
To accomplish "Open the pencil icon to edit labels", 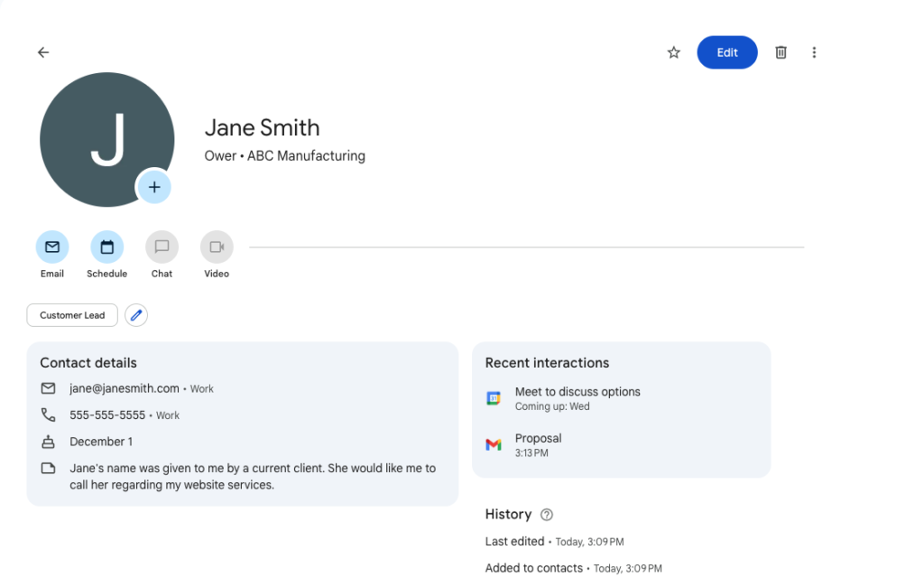I will pos(135,314).
